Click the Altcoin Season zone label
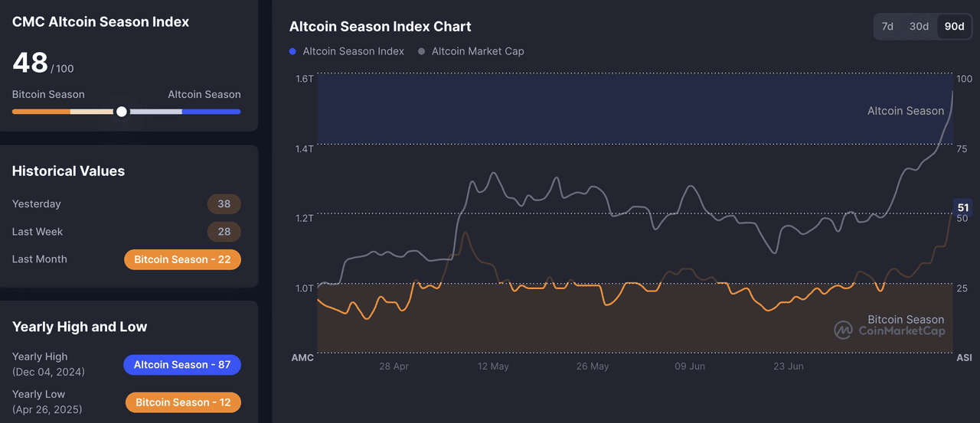Viewport: 980px width, 423px height. tap(905, 111)
